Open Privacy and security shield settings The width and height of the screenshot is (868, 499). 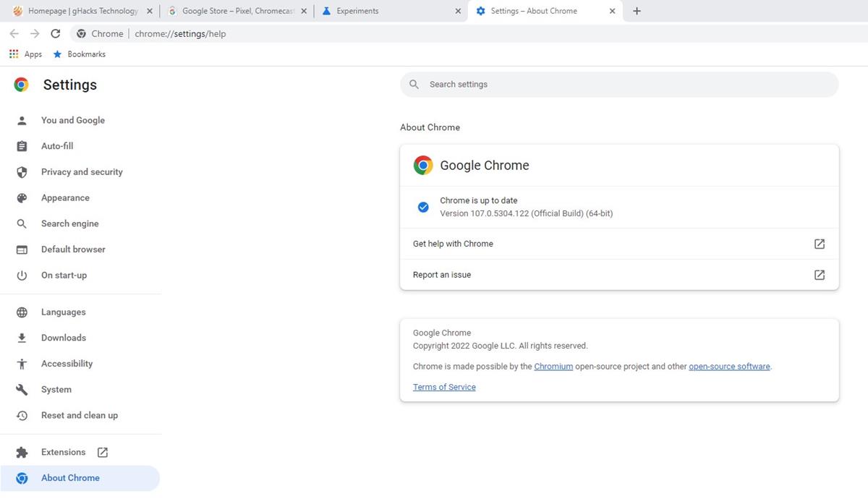pos(81,172)
